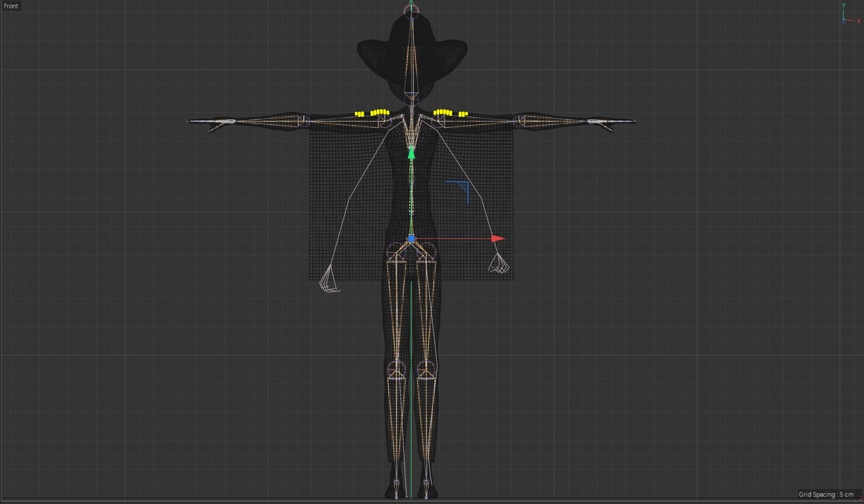Click the small outer yellow points on the left arm
Screen dimensions: 864x504
point(360,114)
